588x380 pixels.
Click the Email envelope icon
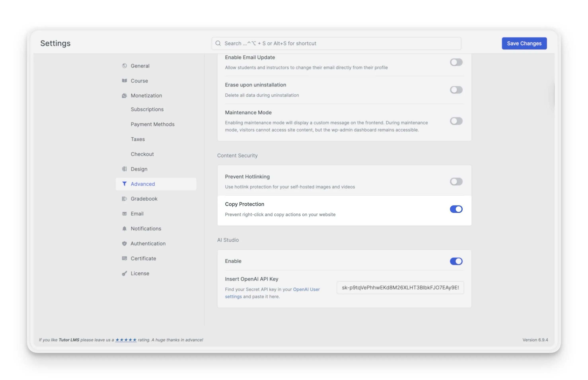[125, 214]
